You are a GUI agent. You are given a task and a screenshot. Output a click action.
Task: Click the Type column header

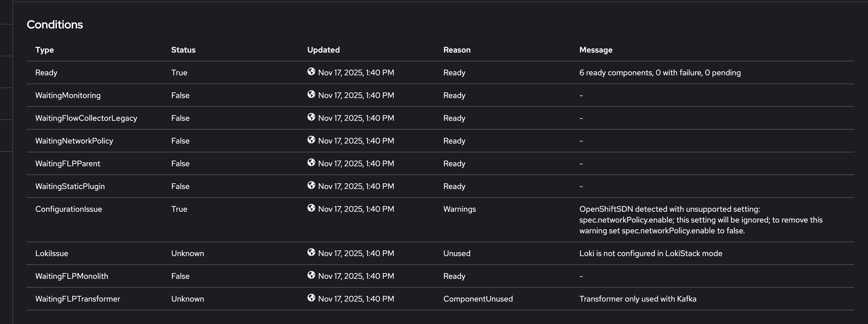[x=44, y=50]
